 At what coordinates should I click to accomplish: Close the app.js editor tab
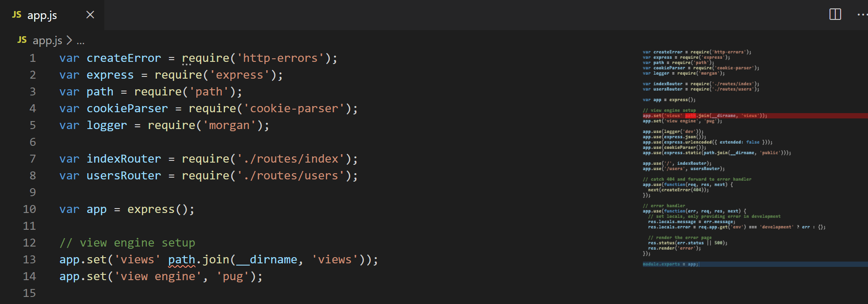point(90,15)
